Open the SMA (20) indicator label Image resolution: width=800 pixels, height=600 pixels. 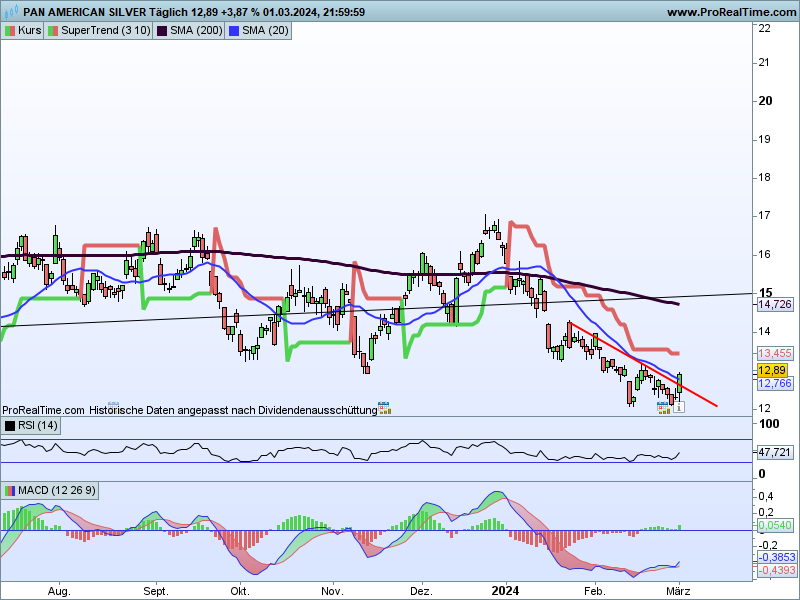tap(265, 31)
